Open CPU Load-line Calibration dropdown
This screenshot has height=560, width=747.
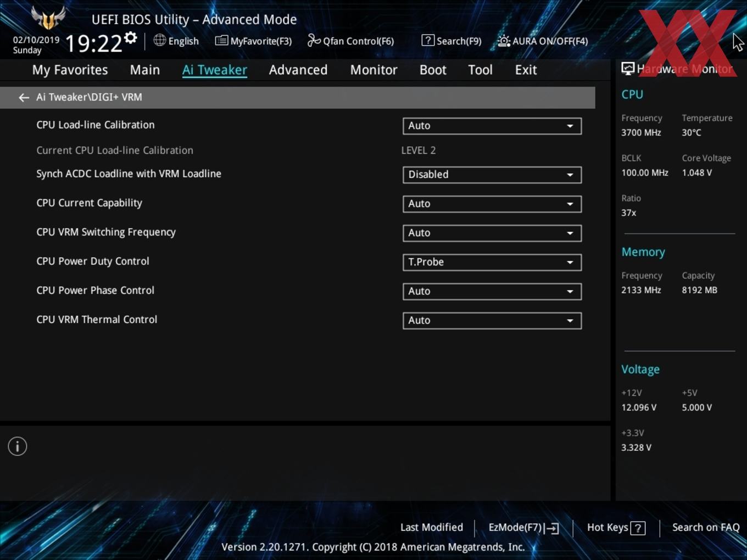tap(492, 126)
